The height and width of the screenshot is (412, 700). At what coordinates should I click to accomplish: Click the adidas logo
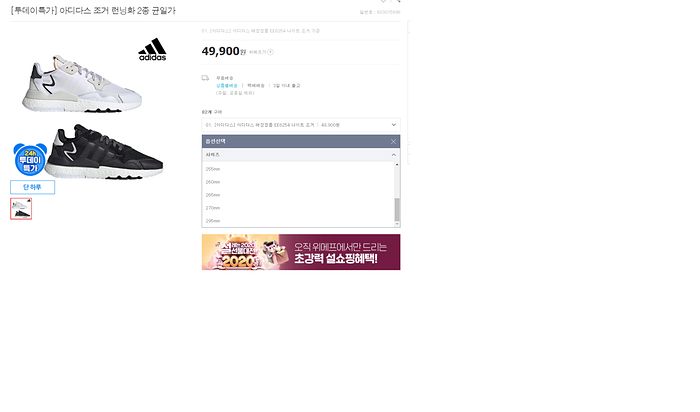[x=152, y=50]
